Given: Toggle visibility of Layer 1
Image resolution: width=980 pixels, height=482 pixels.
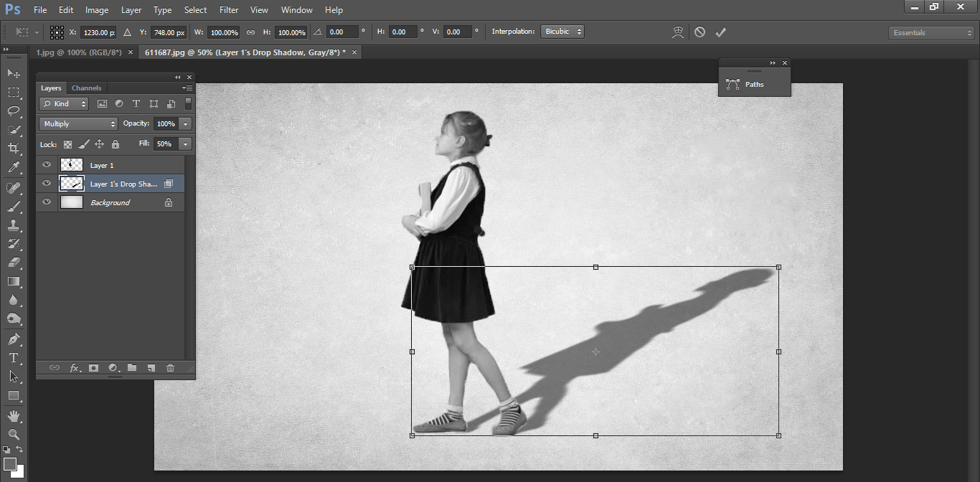Looking at the screenshot, I should point(46,164).
